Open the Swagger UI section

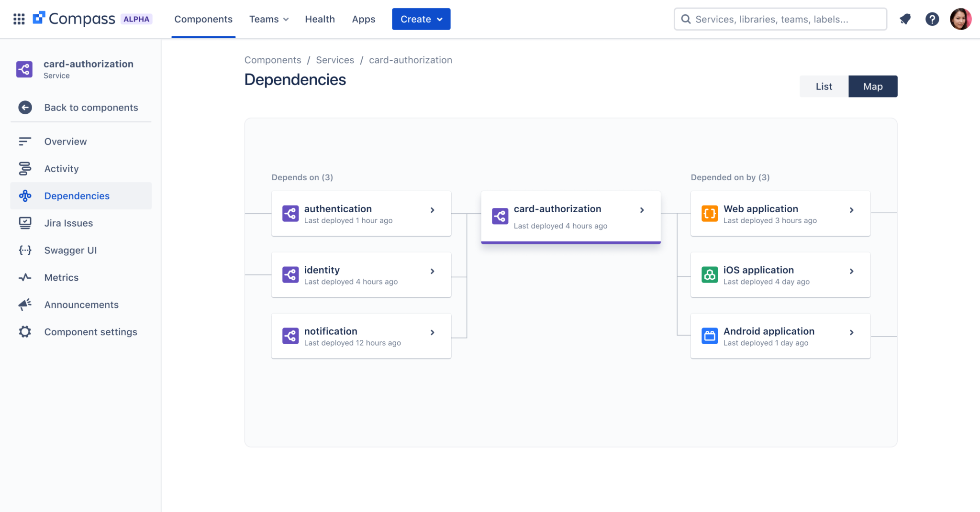coord(70,250)
